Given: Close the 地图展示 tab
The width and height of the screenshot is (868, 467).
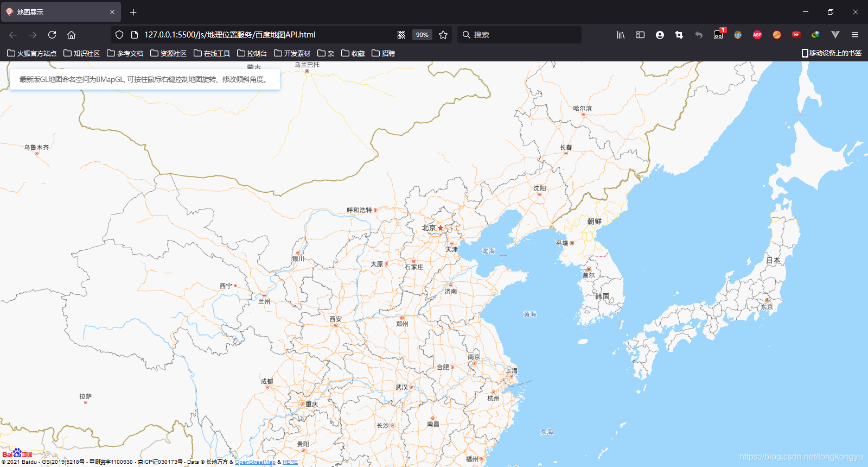Looking at the screenshot, I should (112, 12).
